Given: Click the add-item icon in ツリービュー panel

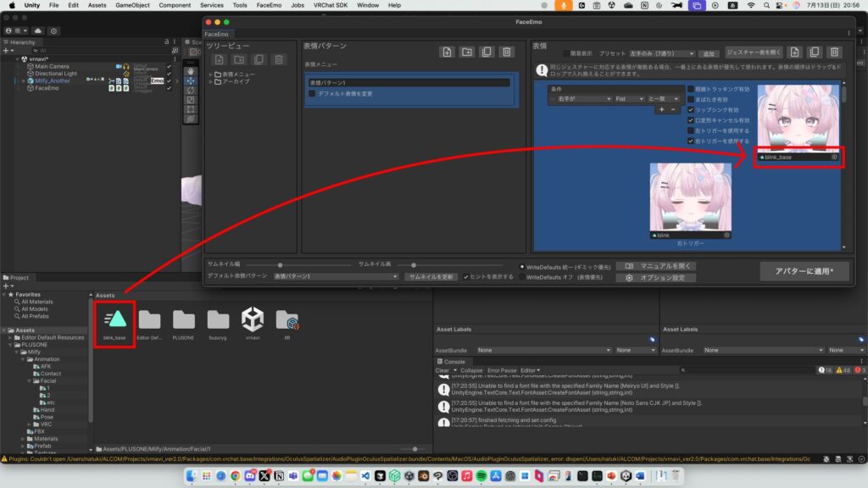Looking at the screenshot, I should coord(219,59).
